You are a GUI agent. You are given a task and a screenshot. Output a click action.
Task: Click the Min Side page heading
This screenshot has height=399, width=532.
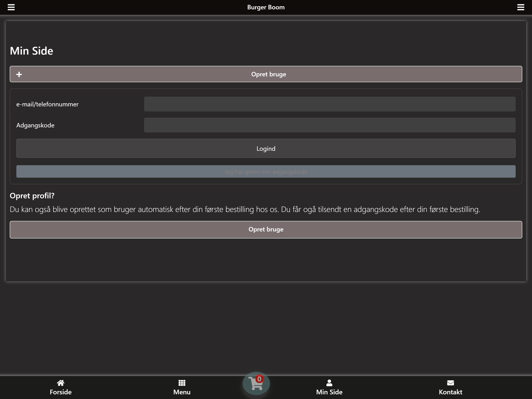(x=32, y=51)
